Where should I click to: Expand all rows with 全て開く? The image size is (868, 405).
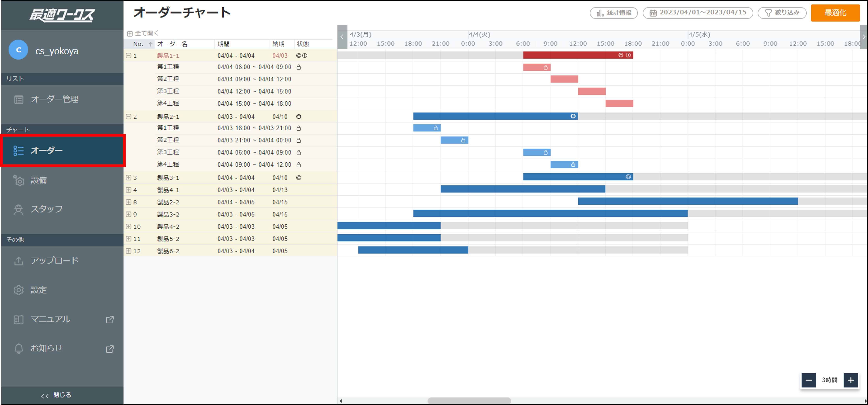143,33
